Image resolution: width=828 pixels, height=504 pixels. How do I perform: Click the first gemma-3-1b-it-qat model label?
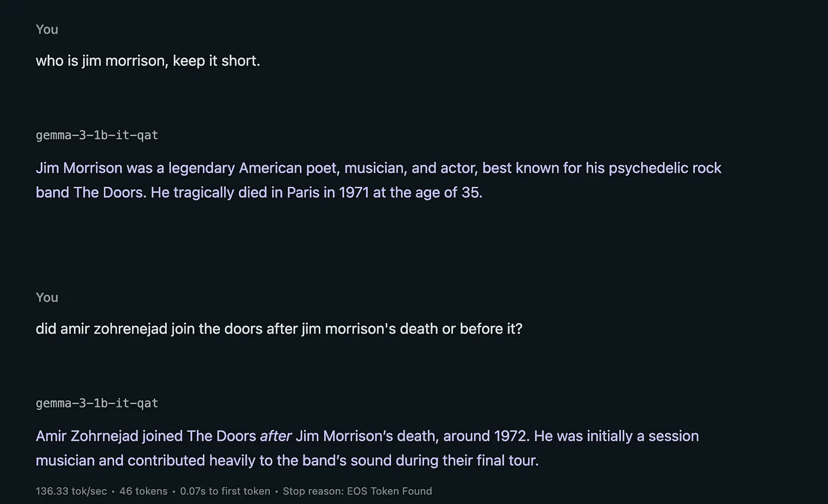coord(97,135)
